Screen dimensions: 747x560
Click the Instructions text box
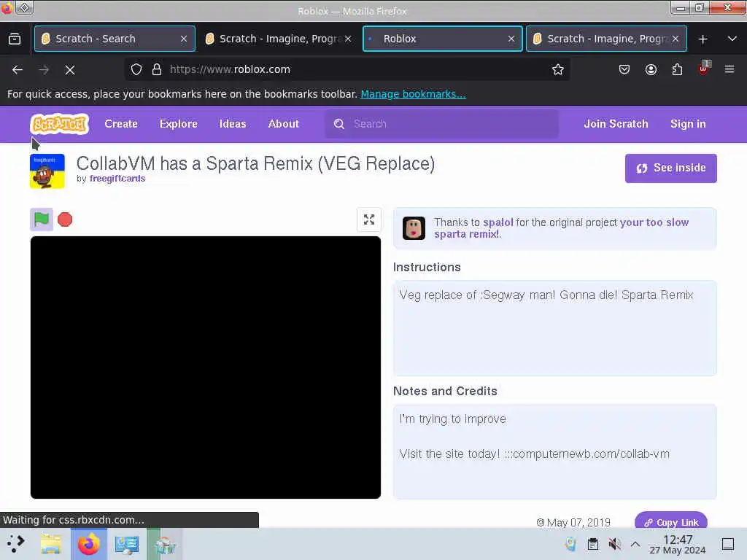(x=554, y=327)
